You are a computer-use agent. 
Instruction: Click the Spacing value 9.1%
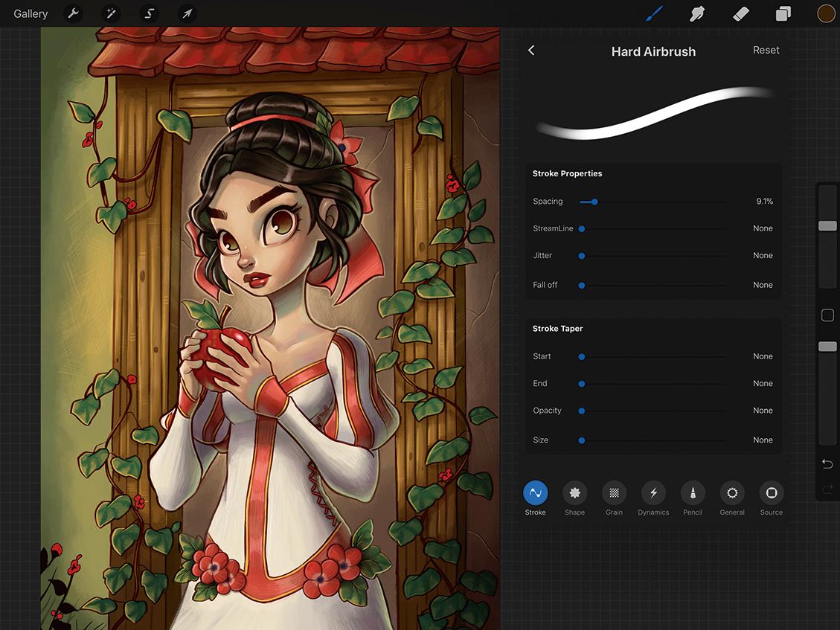point(764,202)
